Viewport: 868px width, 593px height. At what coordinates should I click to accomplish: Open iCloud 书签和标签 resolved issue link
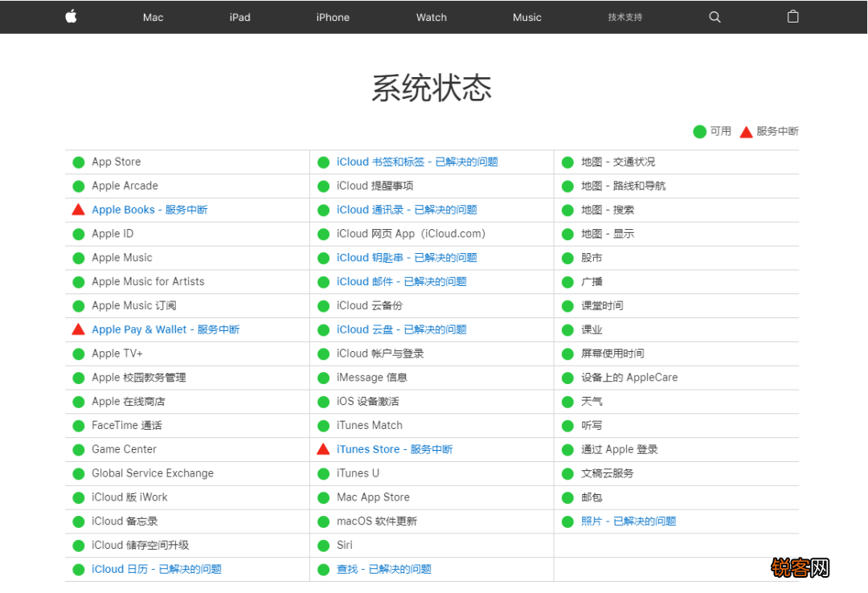[417, 162]
